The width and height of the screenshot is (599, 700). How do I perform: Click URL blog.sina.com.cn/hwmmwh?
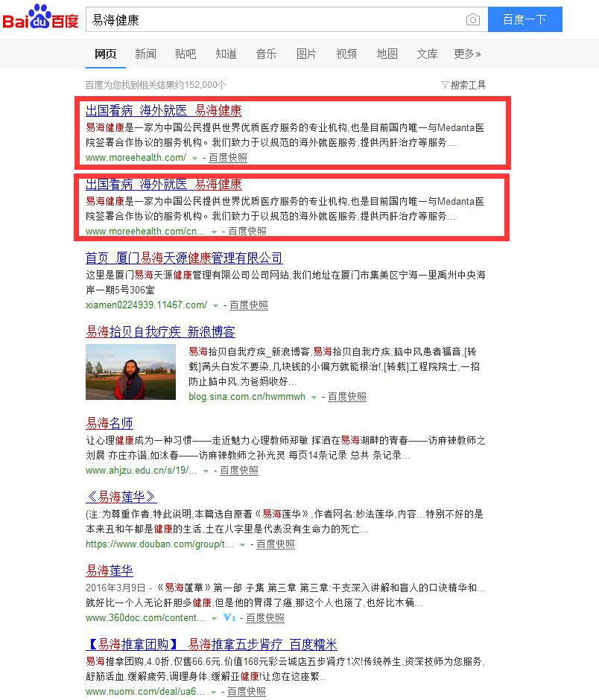coord(247,396)
